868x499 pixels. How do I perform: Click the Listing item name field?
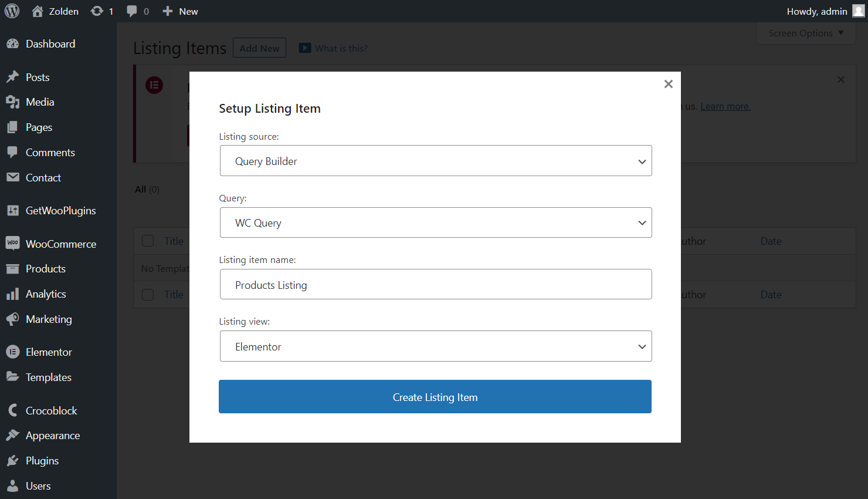(x=436, y=284)
